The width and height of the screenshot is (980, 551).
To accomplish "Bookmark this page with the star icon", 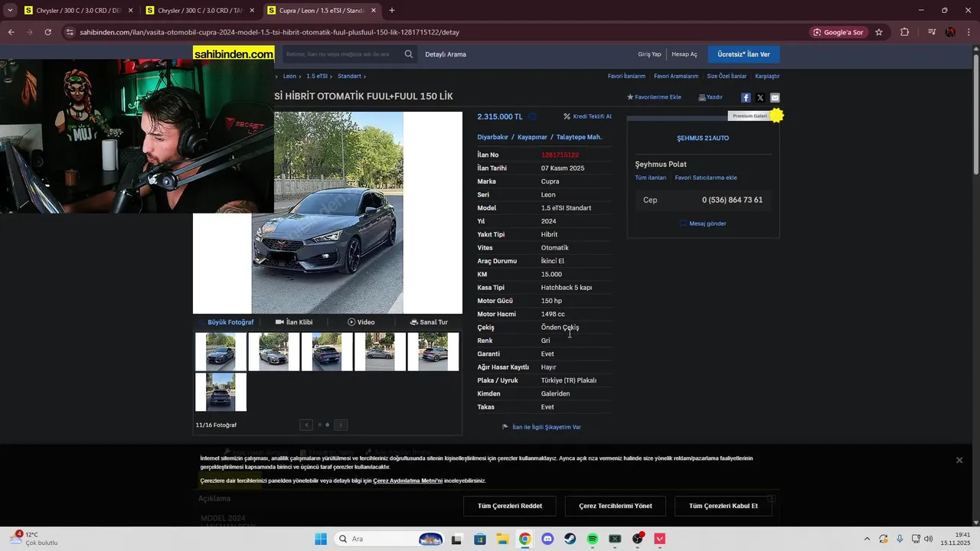I will coord(879,32).
